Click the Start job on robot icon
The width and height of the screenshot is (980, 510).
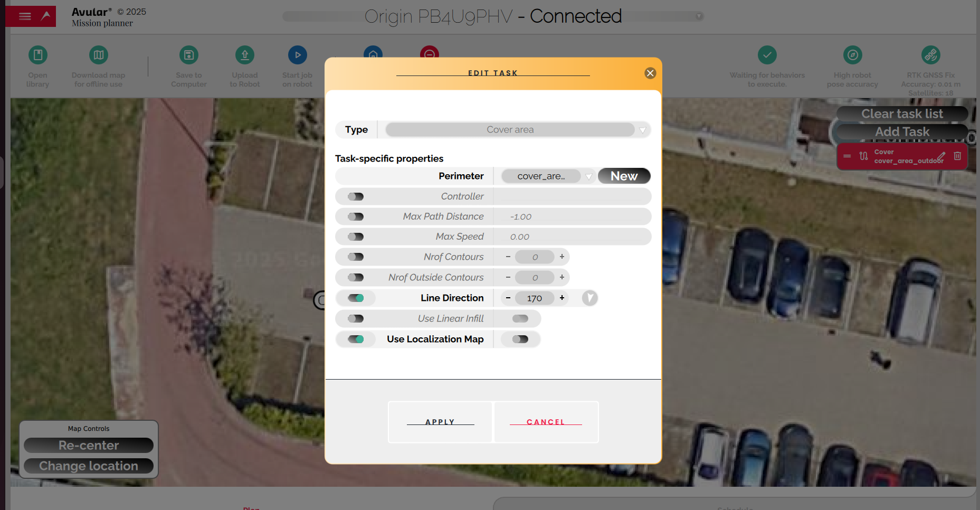point(298,55)
